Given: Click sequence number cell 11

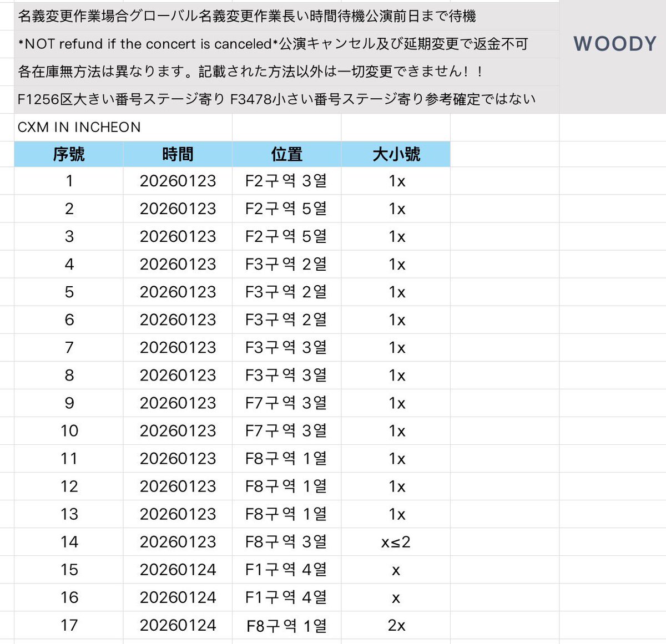Looking at the screenshot, I should [69, 458].
